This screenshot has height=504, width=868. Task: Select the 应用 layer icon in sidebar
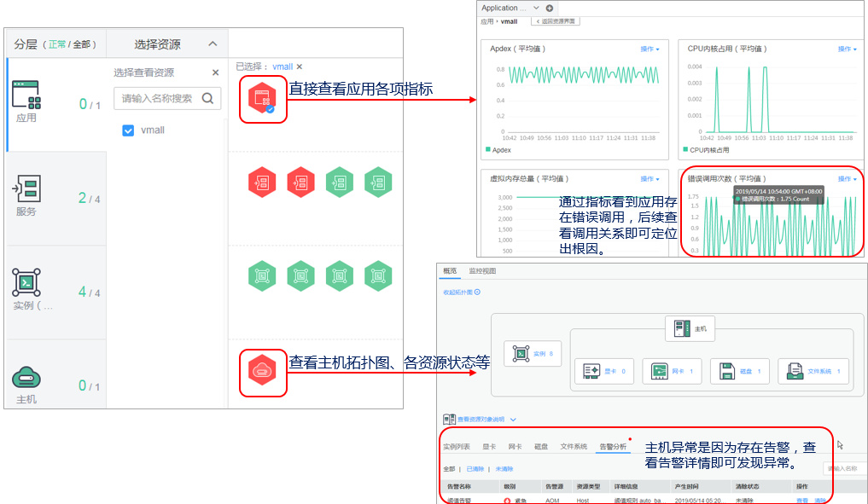point(26,95)
